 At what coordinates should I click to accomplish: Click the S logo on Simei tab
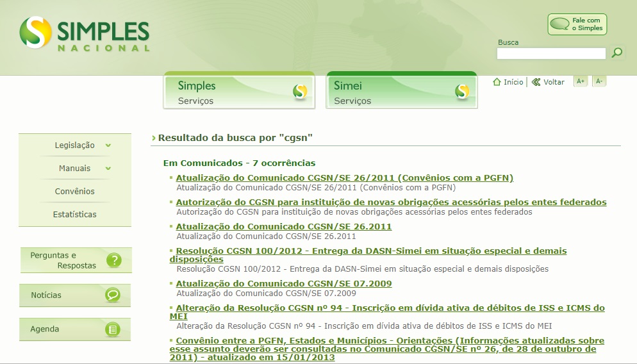pyautogui.click(x=462, y=92)
